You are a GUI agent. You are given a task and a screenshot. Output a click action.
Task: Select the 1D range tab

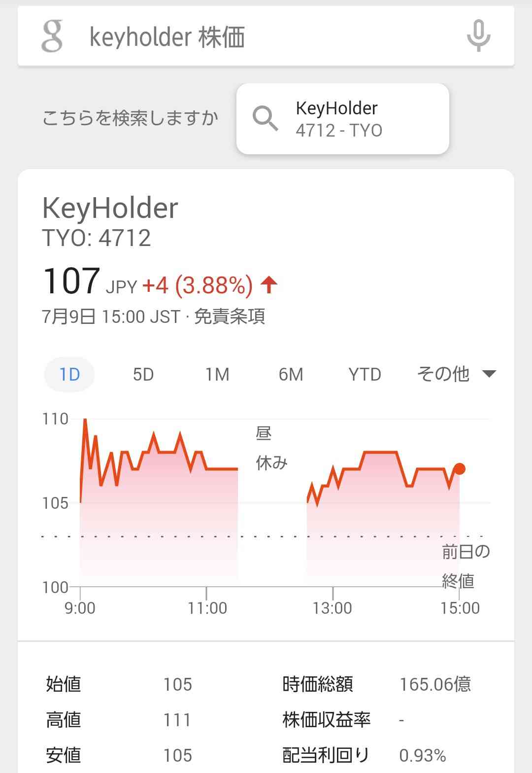69,374
